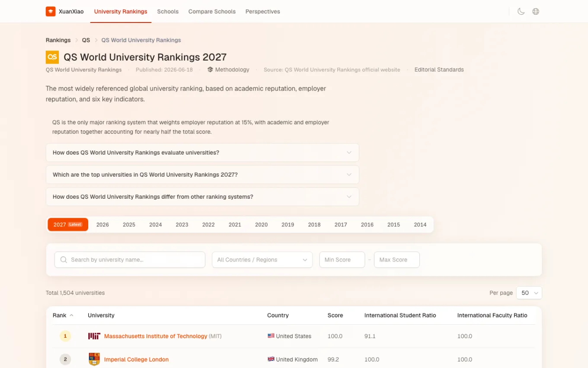Open University Rankings tab

pyautogui.click(x=121, y=12)
